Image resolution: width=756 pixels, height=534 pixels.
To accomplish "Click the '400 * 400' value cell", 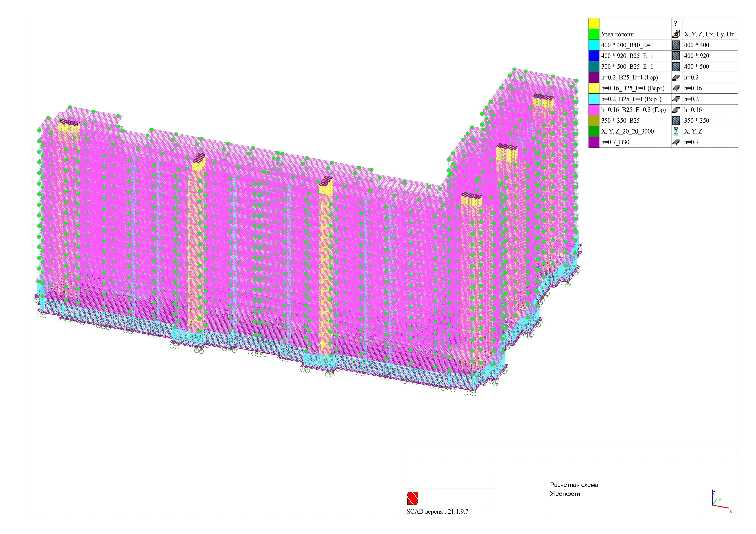I will pos(697,45).
